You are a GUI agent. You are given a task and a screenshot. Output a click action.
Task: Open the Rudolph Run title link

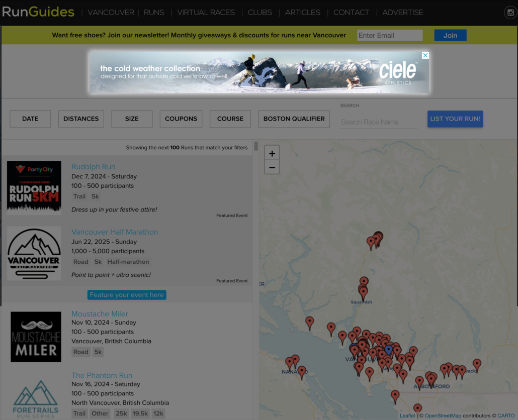[x=93, y=167]
